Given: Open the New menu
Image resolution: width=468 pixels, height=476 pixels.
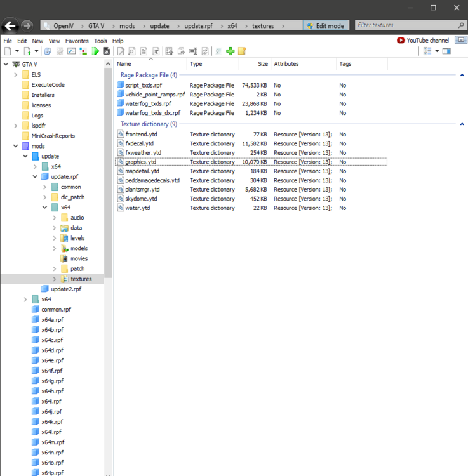Looking at the screenshot, I should point(37,41).
